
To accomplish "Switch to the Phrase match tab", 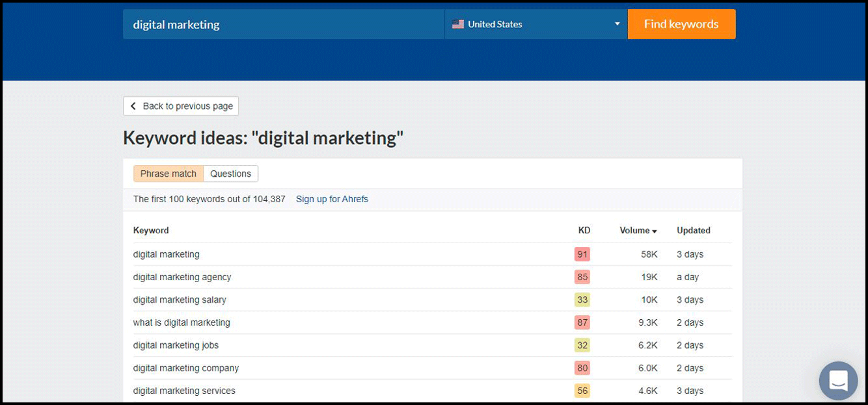I will point(169,174).
